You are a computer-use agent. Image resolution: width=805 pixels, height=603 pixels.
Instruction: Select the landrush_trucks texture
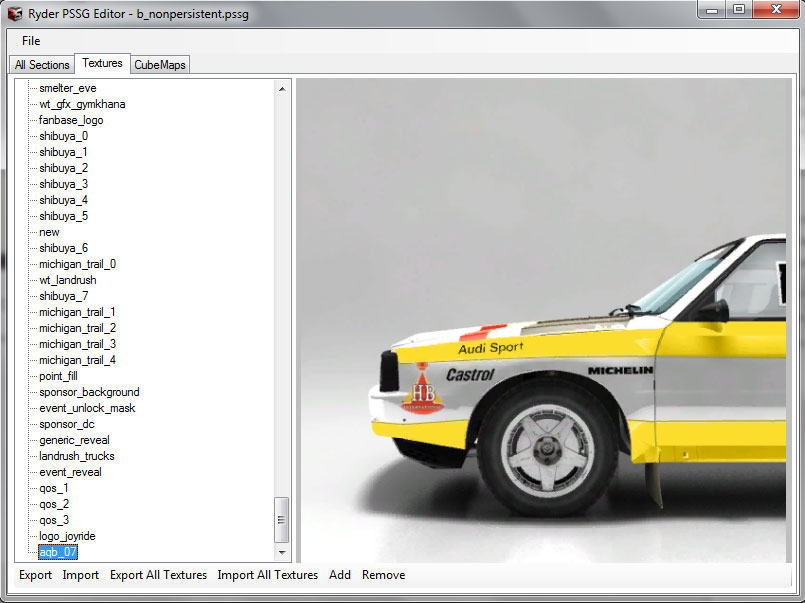pos(76,456)
